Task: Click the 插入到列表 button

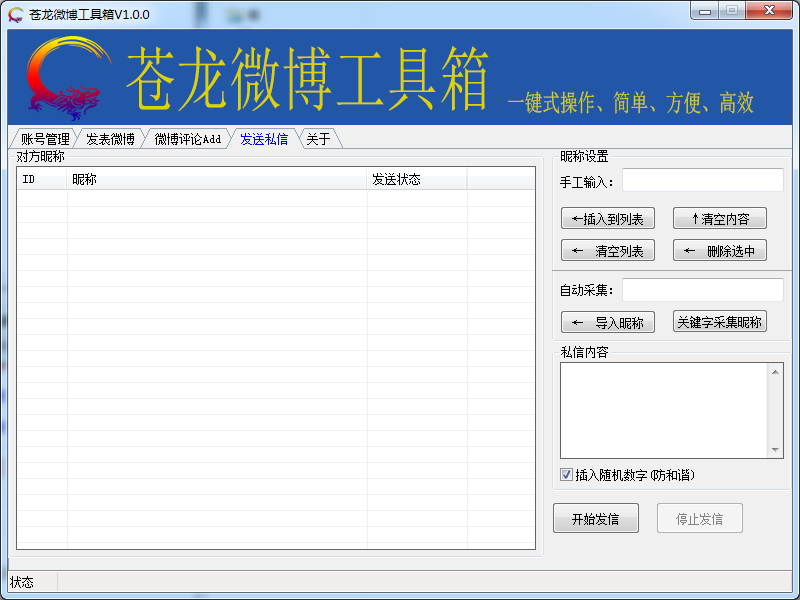Action: [x=608, y=219]
